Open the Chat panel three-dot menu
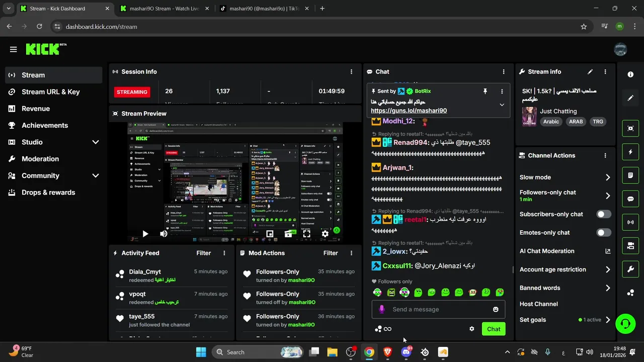The image size is (644, 362). coord(504,72)
